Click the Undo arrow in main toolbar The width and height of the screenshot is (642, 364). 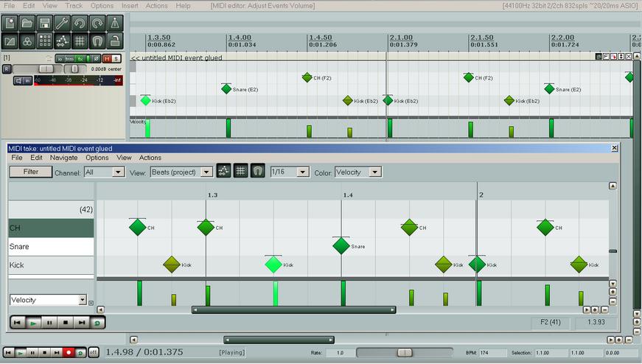click(x=80, y=23)
